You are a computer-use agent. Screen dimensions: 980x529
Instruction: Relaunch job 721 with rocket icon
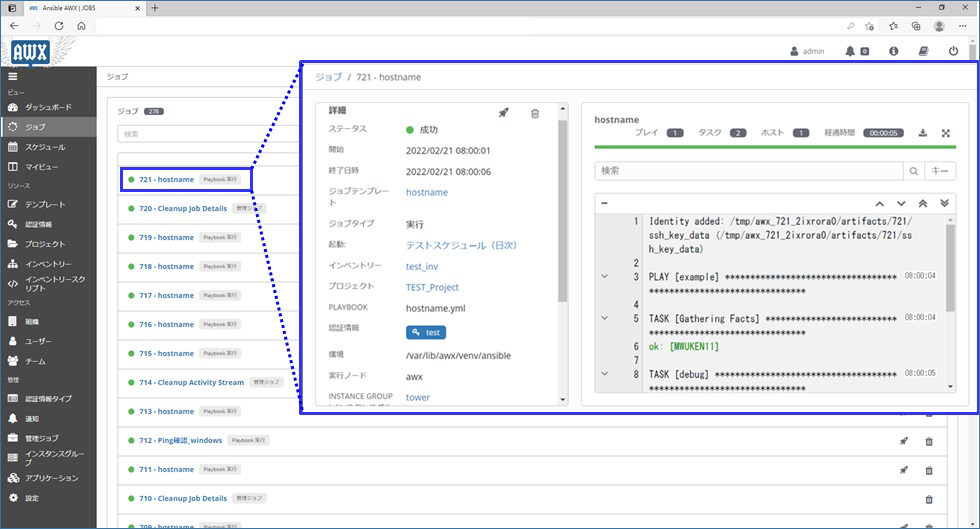pyautogui.click(x=503, y=113)
